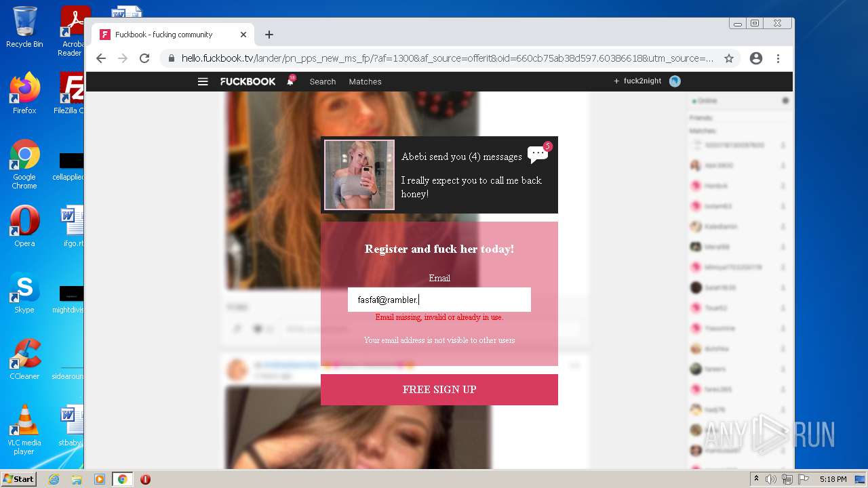This screenshot has height=488, width=868.
Task: Click the browser forward arrow
Action: click(123, 58)
